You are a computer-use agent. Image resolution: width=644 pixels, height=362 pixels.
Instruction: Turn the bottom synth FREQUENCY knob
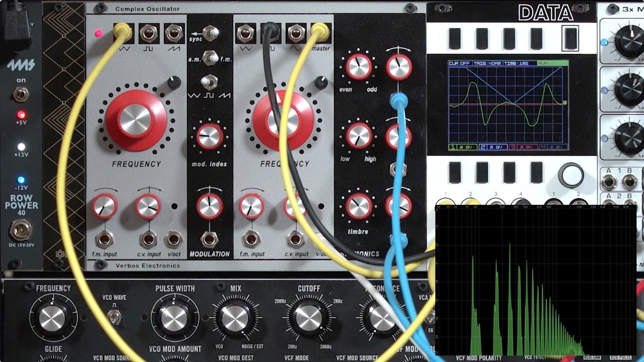(52, 318)
